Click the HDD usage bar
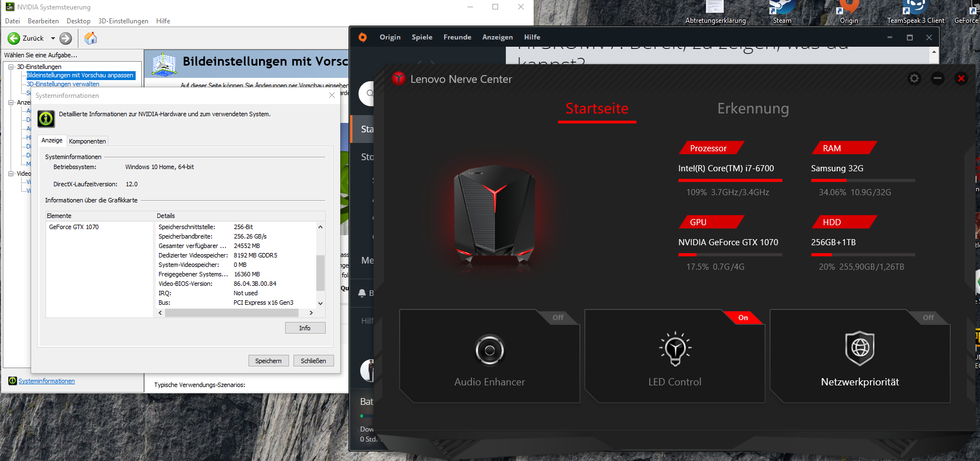This screenshot has height=461, width=980. coord(863,255)
